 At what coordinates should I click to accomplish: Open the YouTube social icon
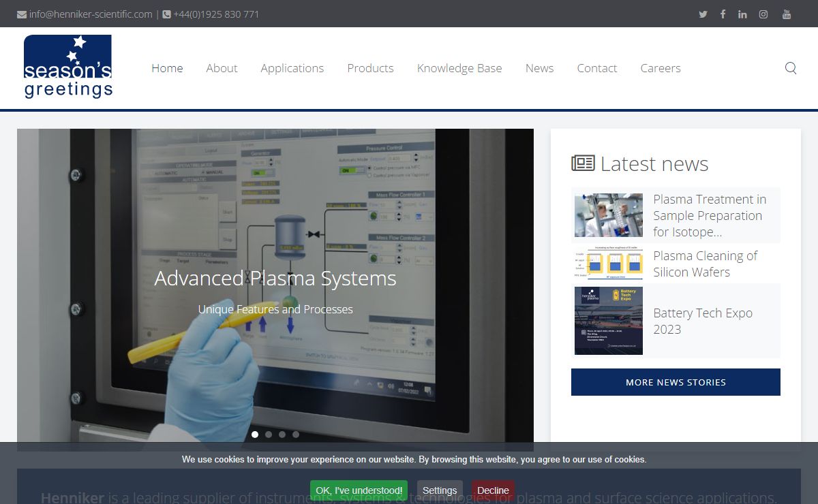[787, 14]
